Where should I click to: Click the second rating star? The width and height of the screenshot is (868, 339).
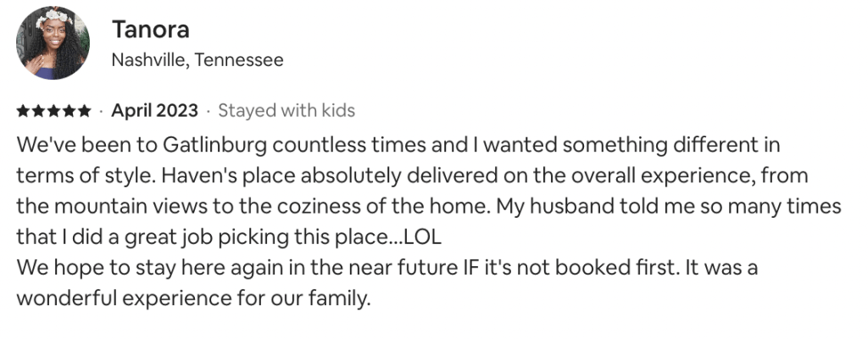coord(38,111)
